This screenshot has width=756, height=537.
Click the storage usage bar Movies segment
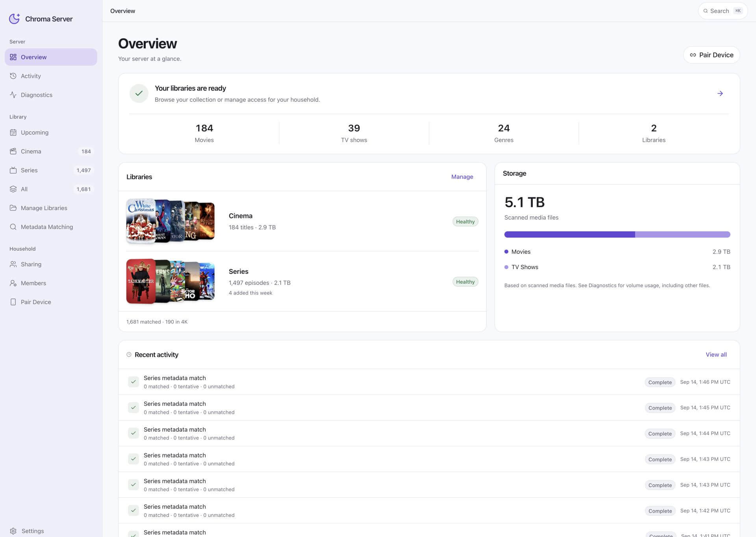click(569, 234)
